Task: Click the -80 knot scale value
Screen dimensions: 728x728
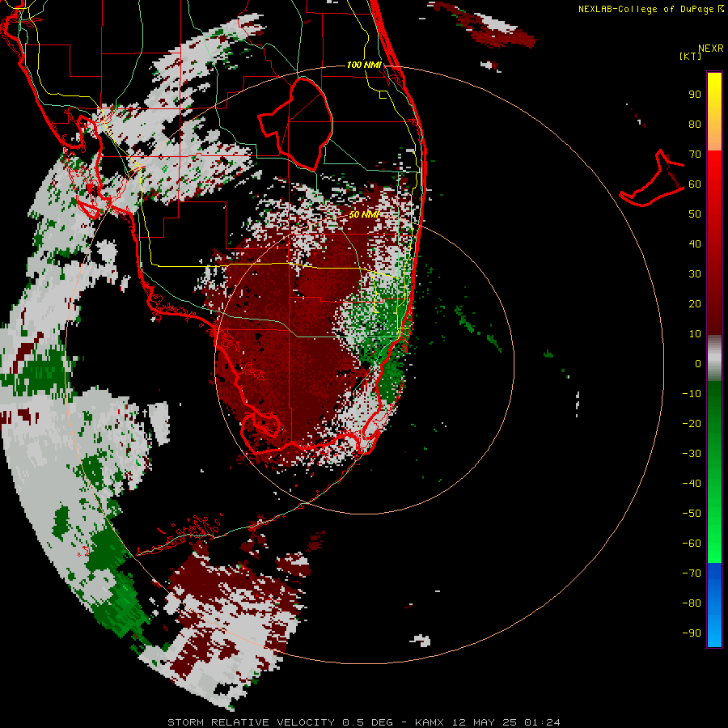Action: tap(692, 603)
